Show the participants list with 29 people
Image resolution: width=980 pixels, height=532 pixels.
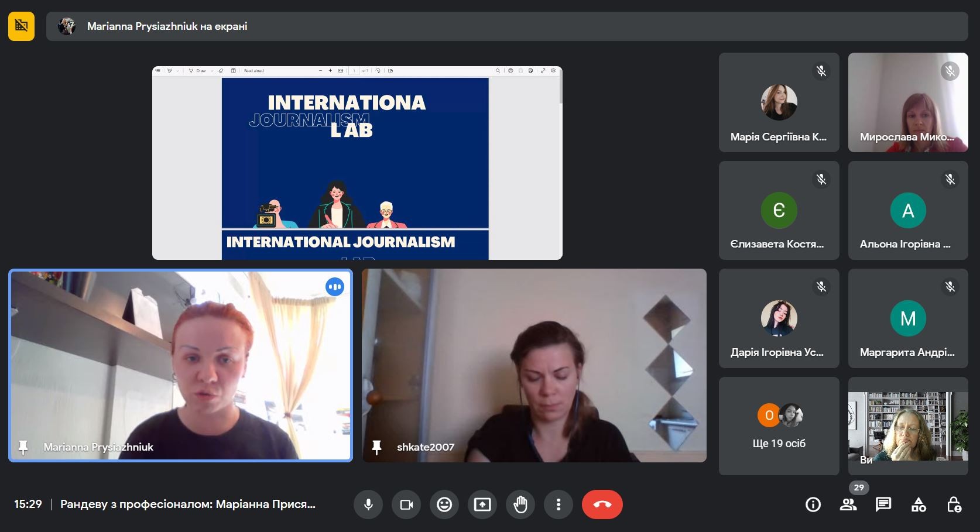(848, 504)
